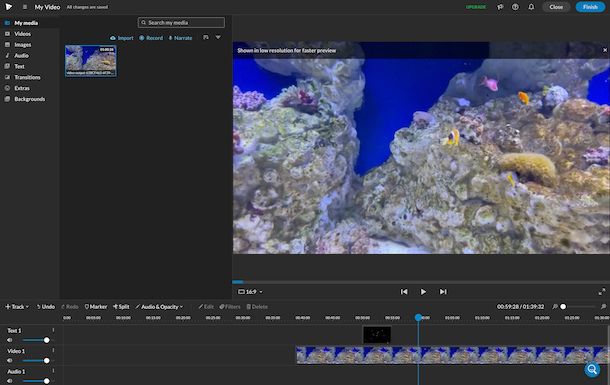Click the Close button
This screenshot has width=610, height=385.
tap(556, 7)
